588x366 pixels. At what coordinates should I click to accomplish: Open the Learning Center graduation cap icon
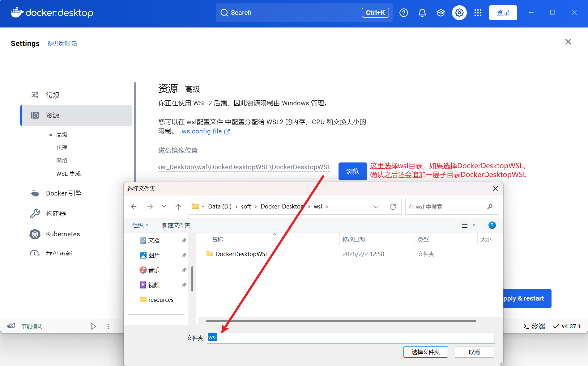pyautogui.click(x=441, y=13)
